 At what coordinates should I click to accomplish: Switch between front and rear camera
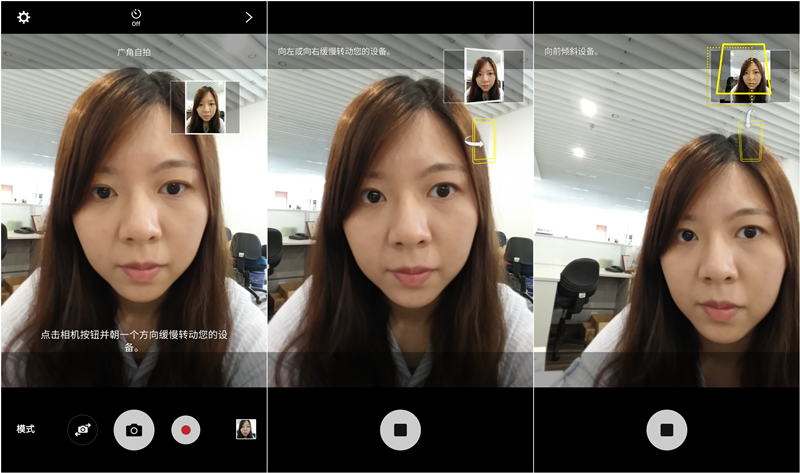coord(83,430)
